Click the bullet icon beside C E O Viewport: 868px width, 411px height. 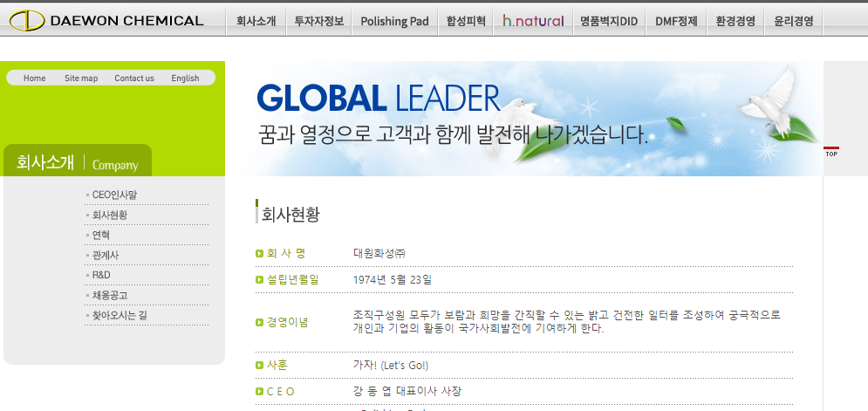pos(259,392)
